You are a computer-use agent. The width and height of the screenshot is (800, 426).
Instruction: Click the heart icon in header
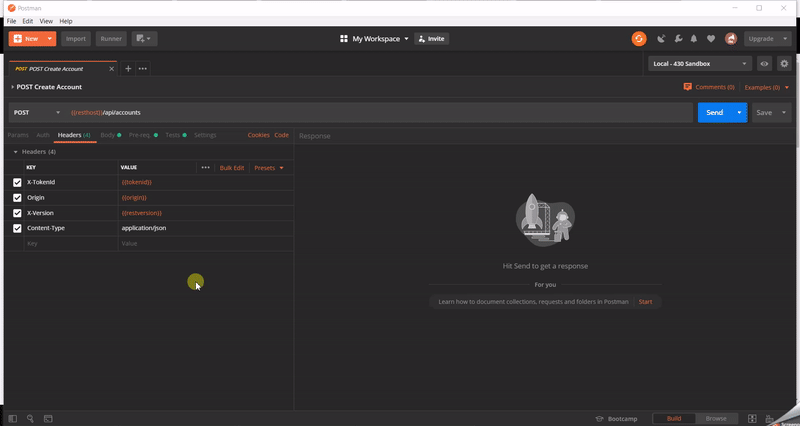pos(711,39)
